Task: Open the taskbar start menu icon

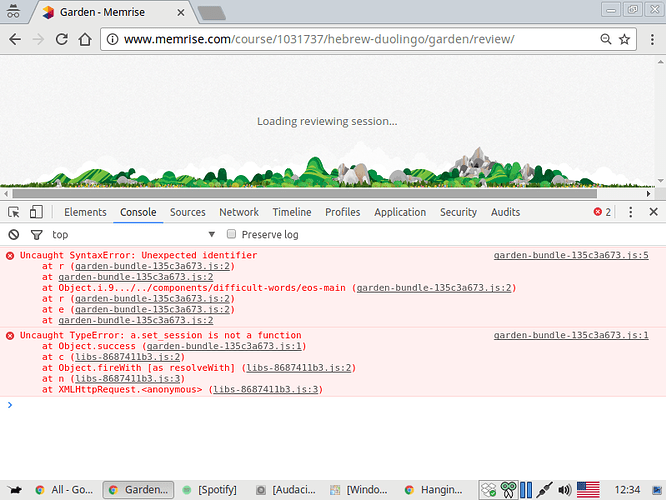Action: coord(14,490)
